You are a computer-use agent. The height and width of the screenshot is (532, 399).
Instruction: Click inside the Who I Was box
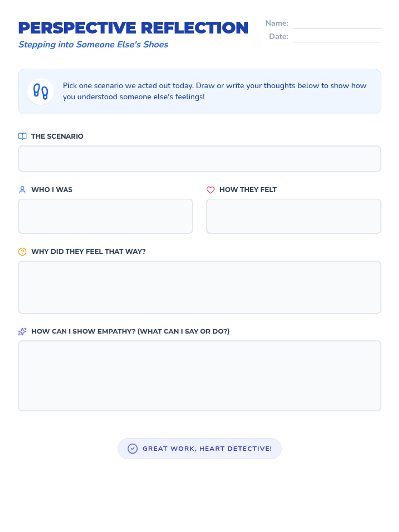click(105, 216)
